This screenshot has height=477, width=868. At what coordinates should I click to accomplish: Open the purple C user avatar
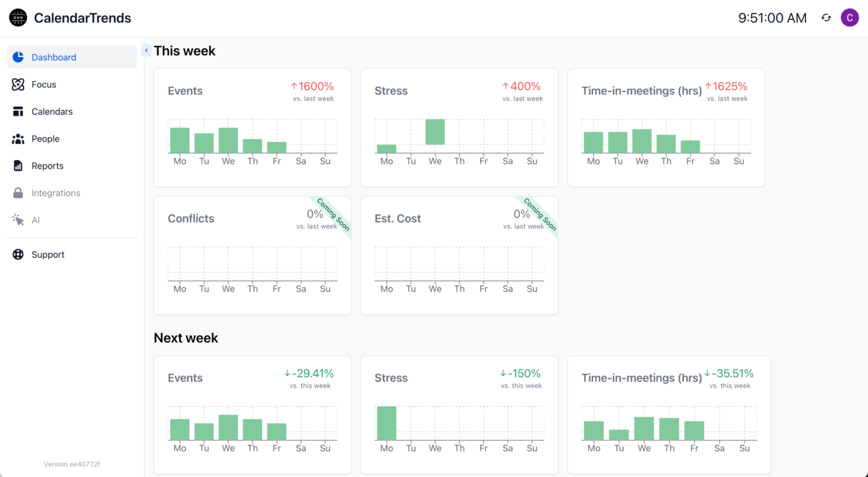pyautogui.click(x=850, y=18)
